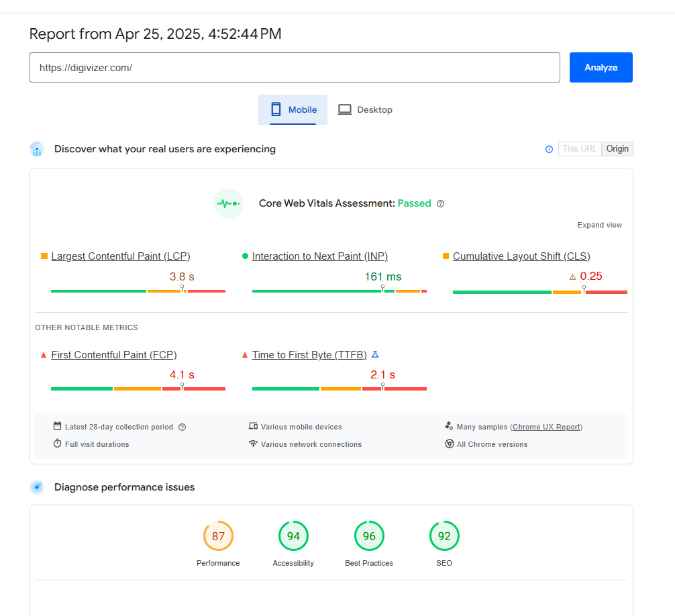Click the real users experience section icon
The height and width of the screenshot is (616, 675).
[37, 149]
